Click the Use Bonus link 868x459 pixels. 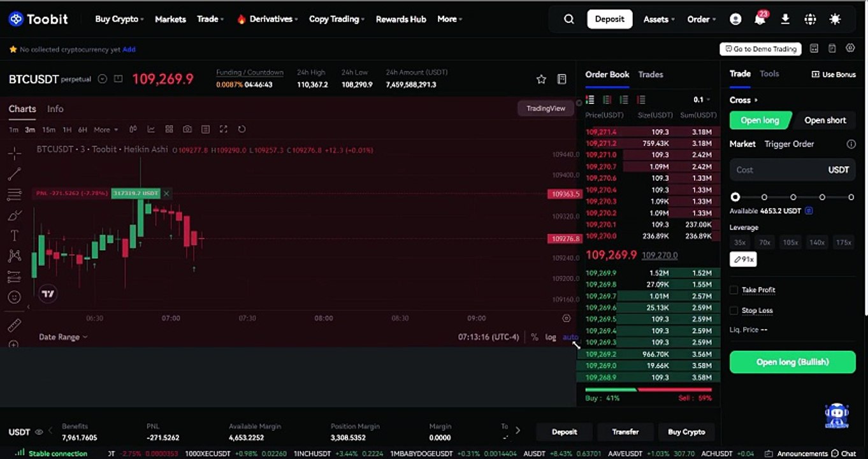834,75
